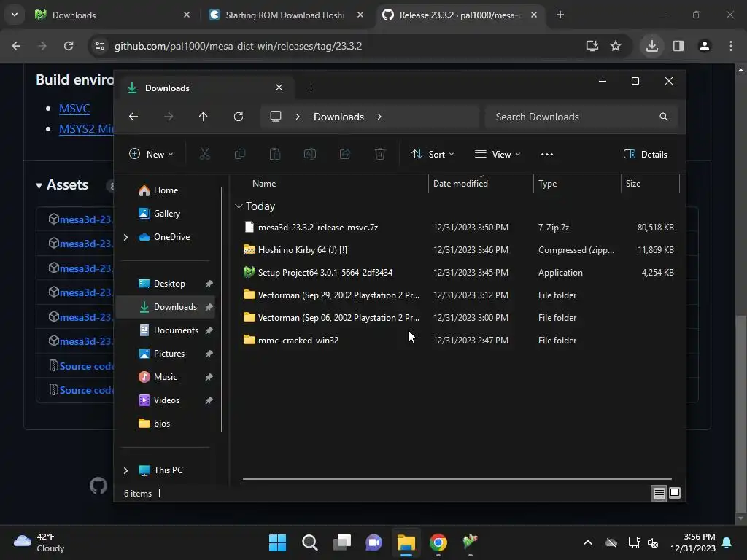Screen dimensions: 747x560
Task: Select Hoshi no Kirby 64 zip file
Action: [302, 249]
